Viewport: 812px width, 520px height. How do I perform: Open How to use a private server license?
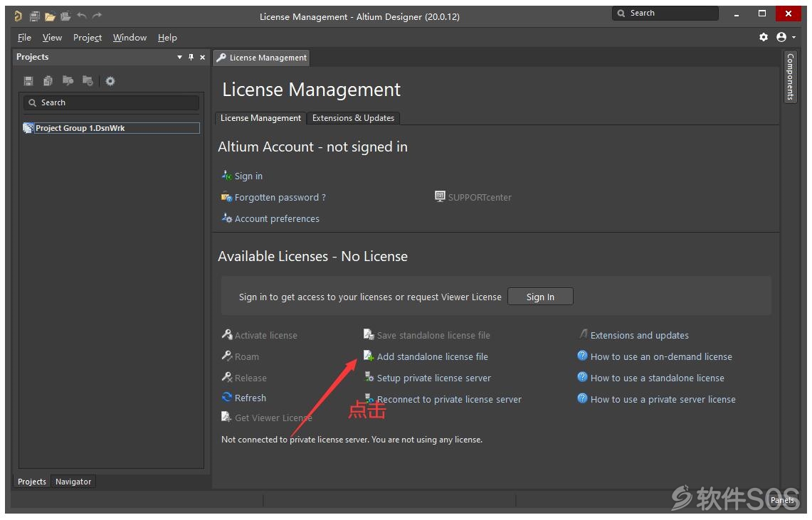tap(663, 400)
